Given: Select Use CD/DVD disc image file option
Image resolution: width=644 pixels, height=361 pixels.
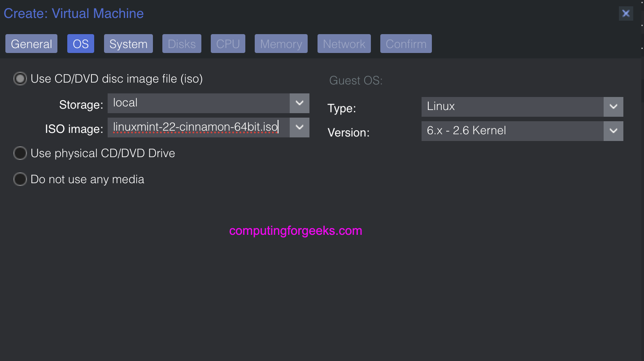Looking at the screenshot, I should (20, 79).
